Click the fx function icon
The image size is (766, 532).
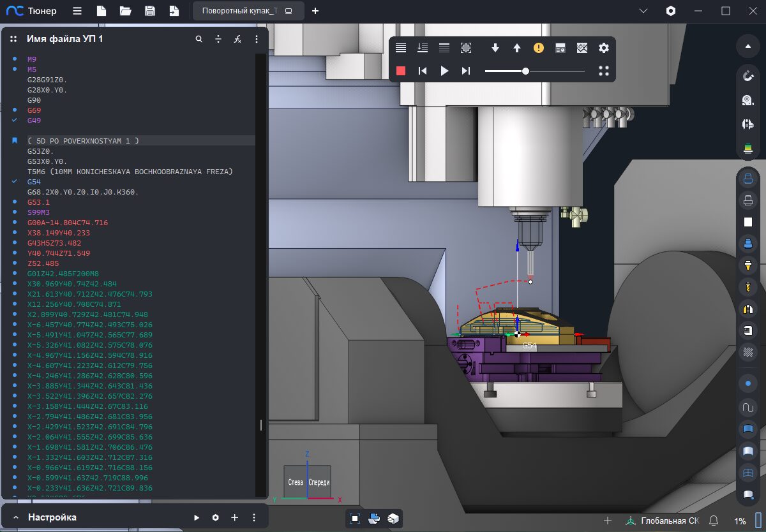tap(237, 39)
